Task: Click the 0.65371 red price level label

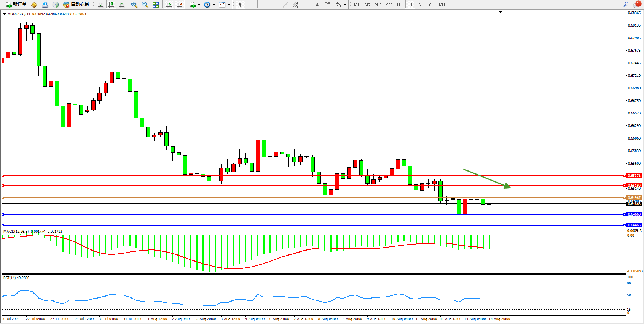Action: tap(634, 176)
